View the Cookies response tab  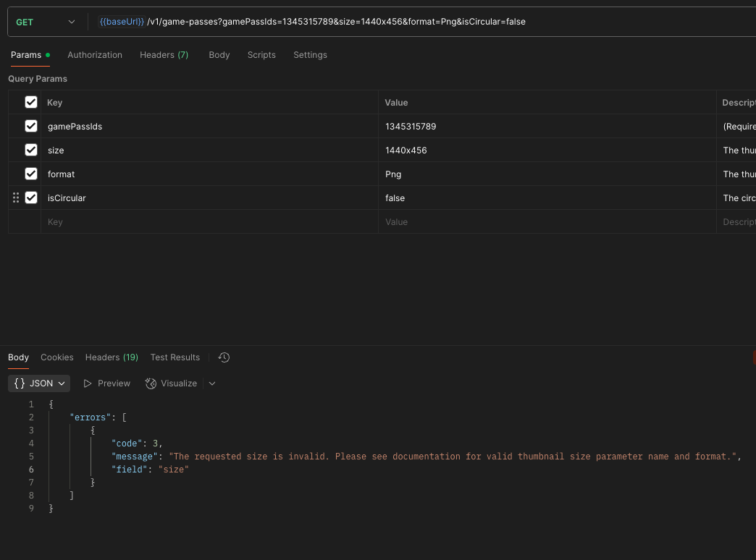tap(56, 357)
